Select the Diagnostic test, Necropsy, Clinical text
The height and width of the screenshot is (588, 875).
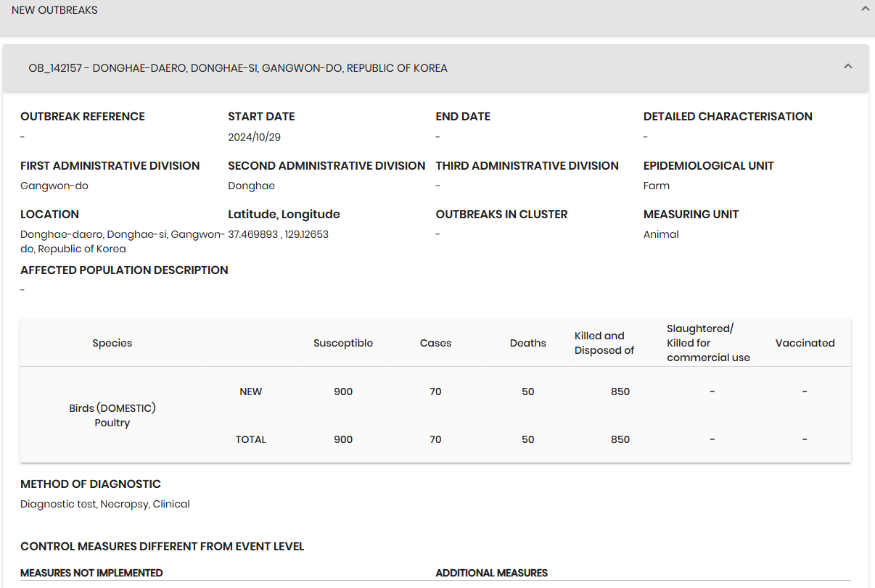(x=105, y=504)
